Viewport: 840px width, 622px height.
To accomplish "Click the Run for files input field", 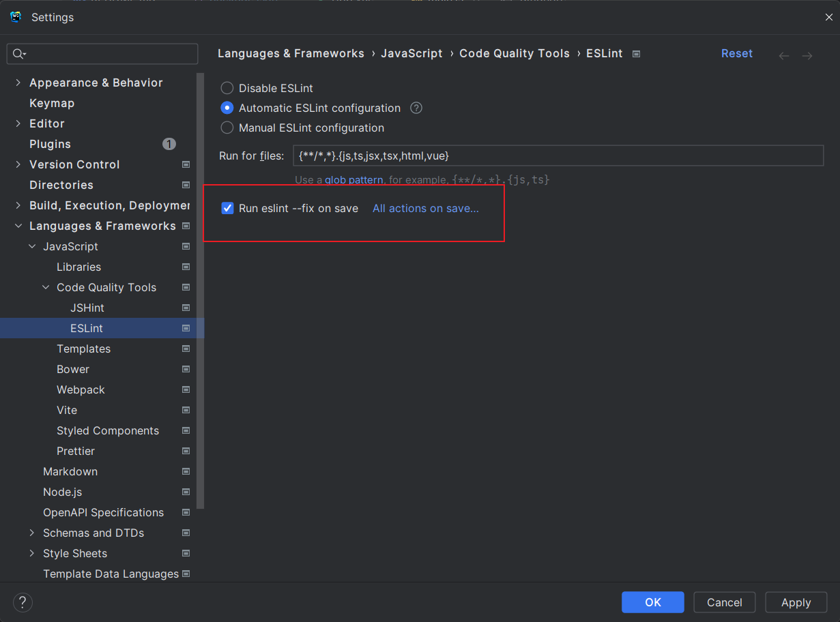I will pos(558,155).
